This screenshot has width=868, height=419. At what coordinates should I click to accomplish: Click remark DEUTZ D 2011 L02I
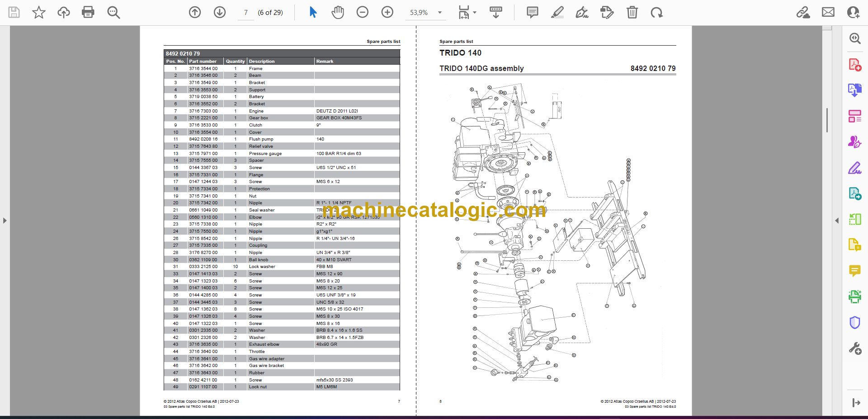click(337, 111)
